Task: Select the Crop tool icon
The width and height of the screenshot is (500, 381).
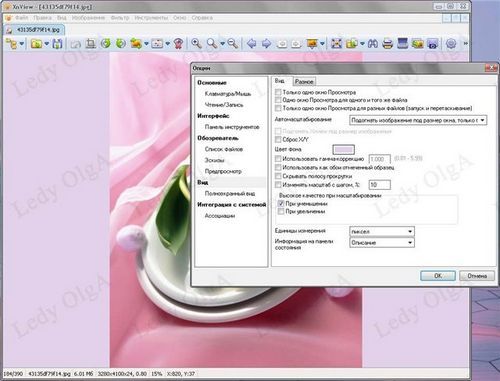Action: point(91,43)
